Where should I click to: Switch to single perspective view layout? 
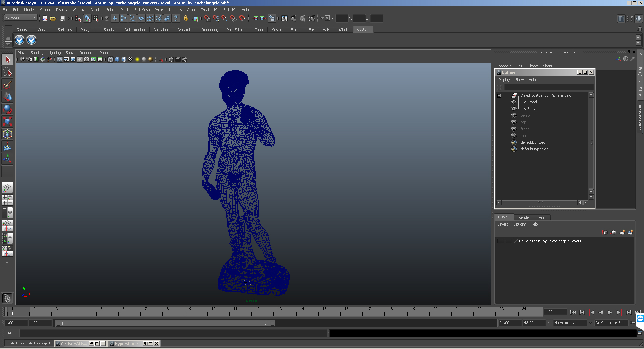tap(7, 187)
